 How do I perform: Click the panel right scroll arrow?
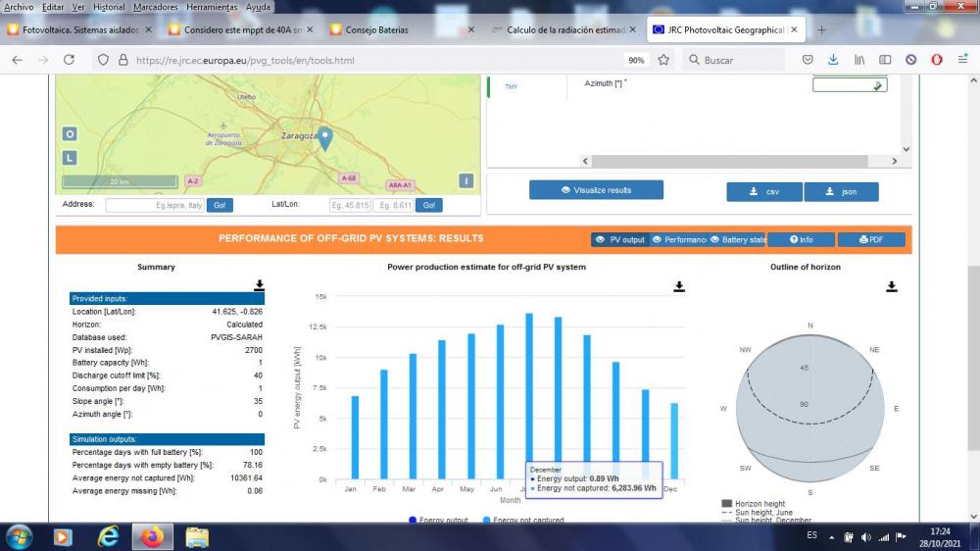click(x=895, y=161)
